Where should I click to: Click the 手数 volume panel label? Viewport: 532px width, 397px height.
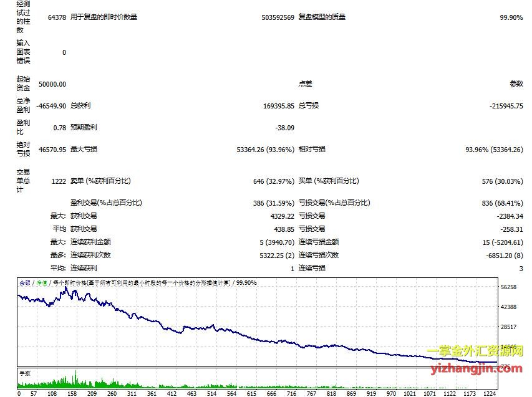click(25, 373)
